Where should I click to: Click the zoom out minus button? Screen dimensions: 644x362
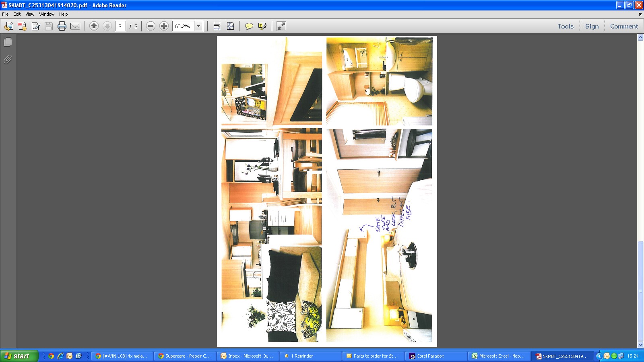[151, 26]
